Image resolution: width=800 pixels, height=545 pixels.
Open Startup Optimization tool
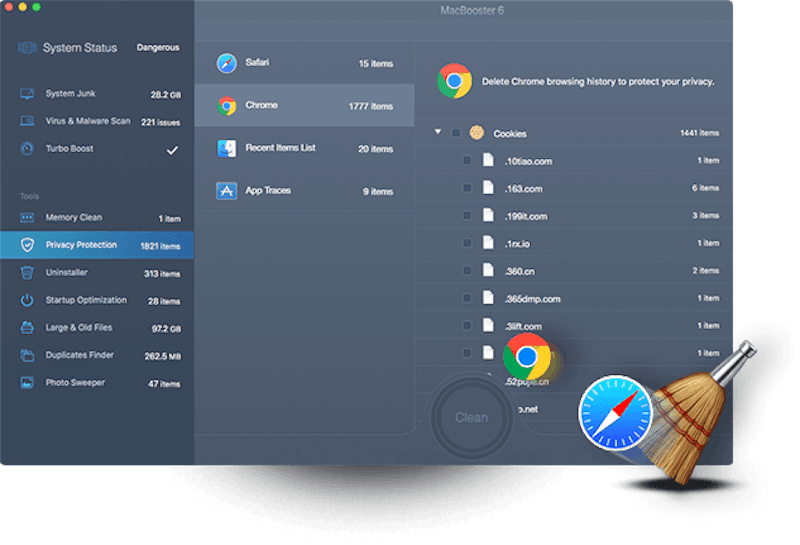pyautogui.click(x=97, y=301)
